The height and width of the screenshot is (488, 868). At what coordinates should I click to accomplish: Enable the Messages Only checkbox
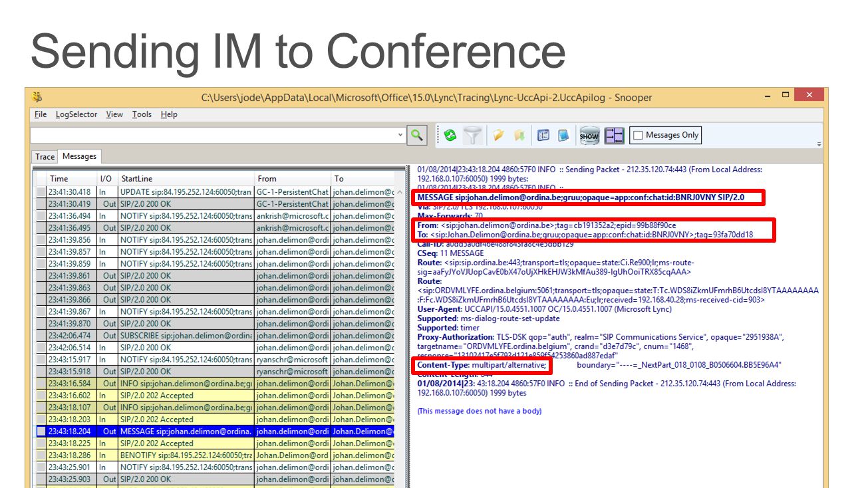tap(639, 136)
